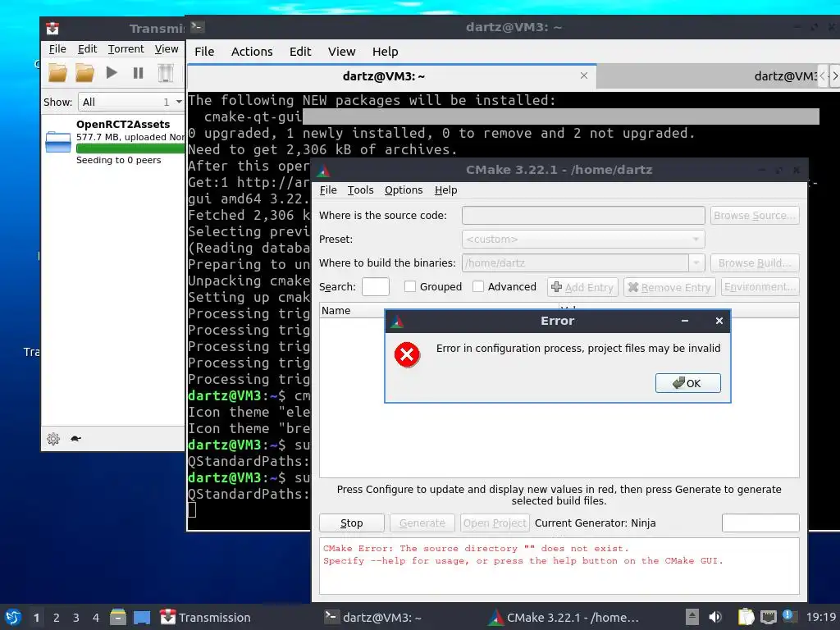
Task: Click the show desktop icon on the taskbar
Action: point(142,618)
